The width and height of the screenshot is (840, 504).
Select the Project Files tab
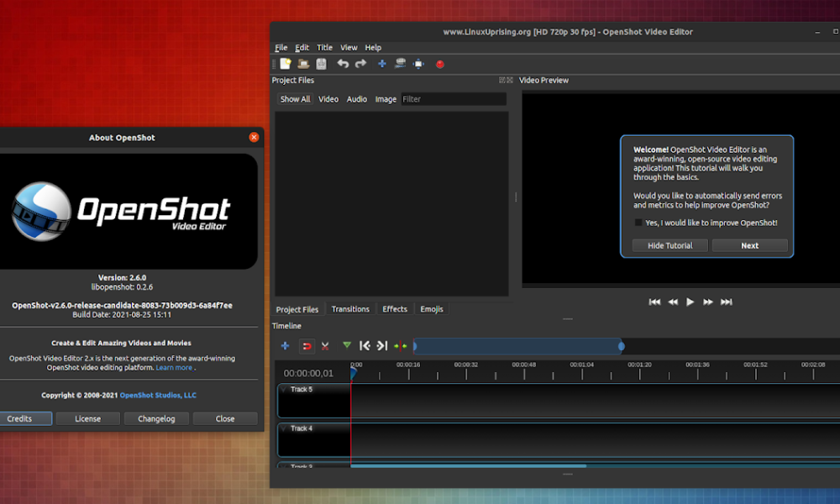(x=297, y=310)
